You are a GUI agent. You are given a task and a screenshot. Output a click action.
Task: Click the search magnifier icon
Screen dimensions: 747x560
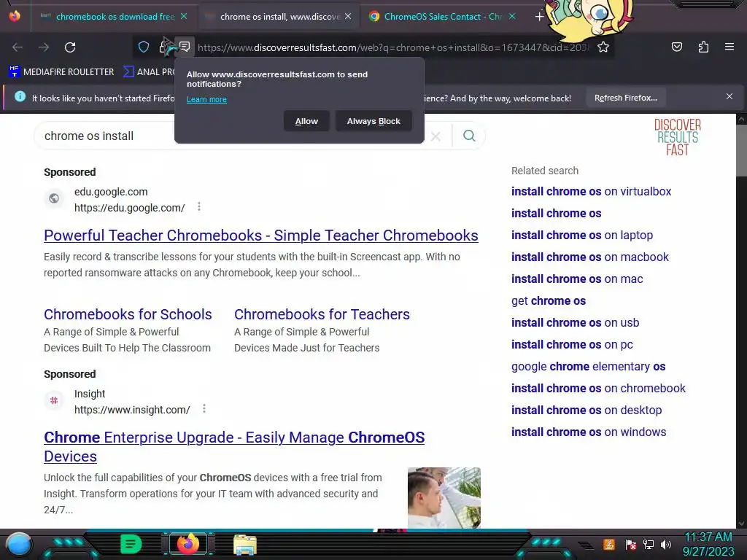(x=469, y=136)
